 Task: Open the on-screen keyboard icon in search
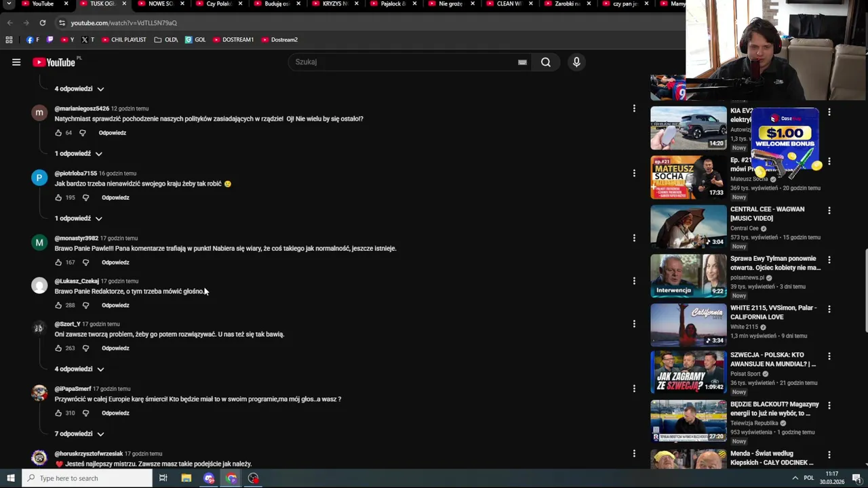(x=522, y=62)
